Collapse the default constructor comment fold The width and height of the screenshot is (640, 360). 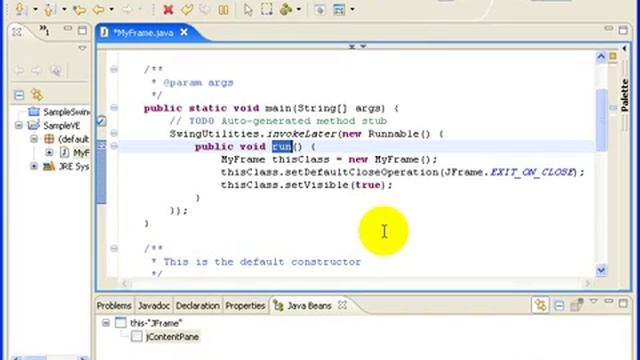(x=114, y=248)
